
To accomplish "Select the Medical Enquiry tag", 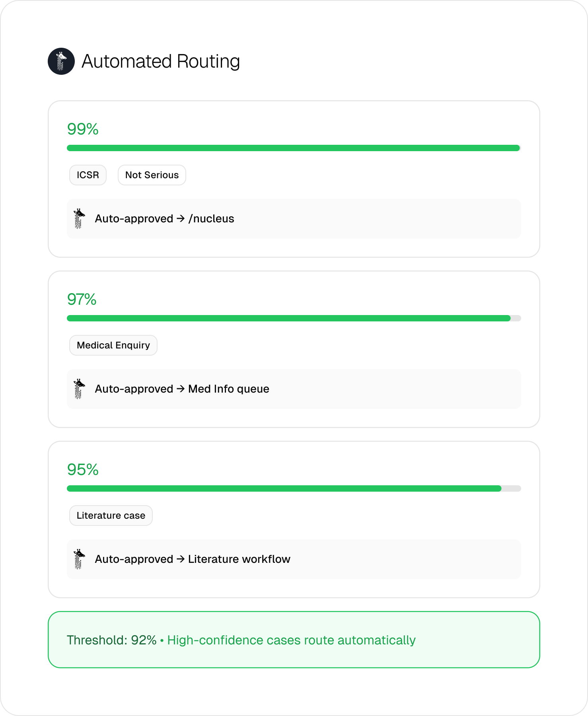I will click(113, 345).
